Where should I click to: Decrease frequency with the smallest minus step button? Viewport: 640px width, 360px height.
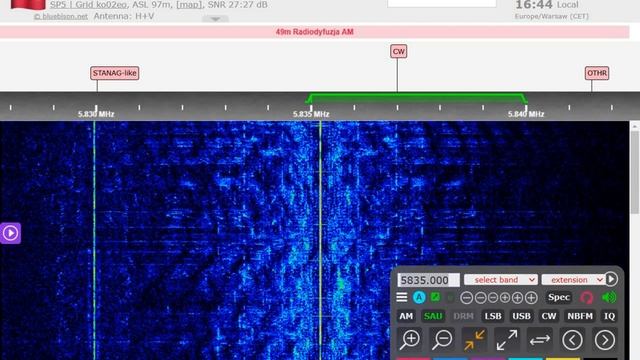click(x=493, y=298)
